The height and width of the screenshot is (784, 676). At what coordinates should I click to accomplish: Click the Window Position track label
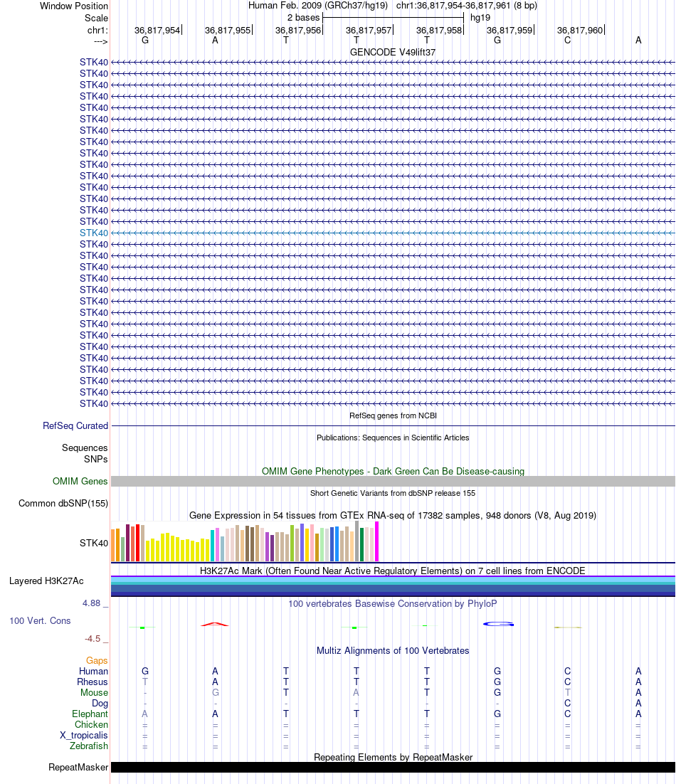[74, 6]
